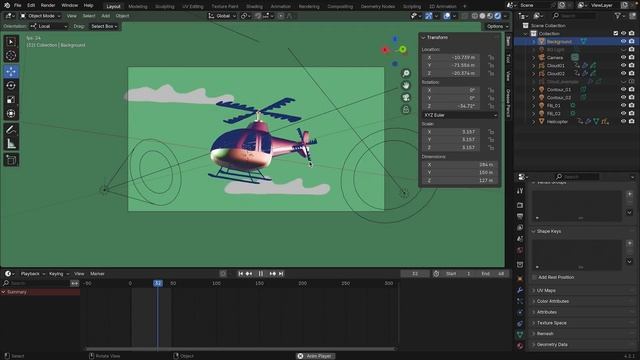Jump to the last frame of timeline

[x=281, y=273]
